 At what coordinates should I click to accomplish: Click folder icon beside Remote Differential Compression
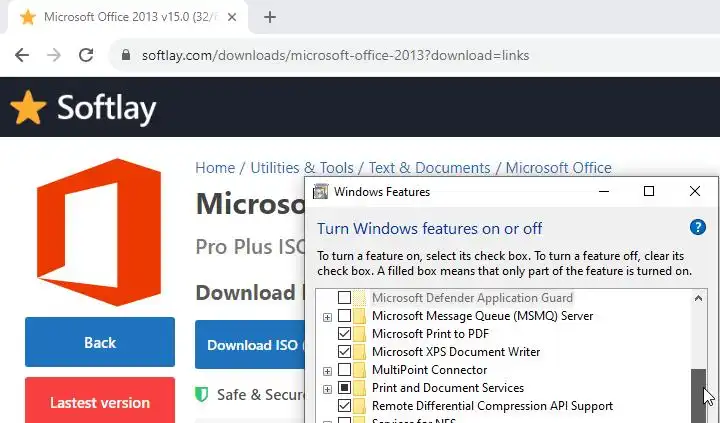(360, 406)
